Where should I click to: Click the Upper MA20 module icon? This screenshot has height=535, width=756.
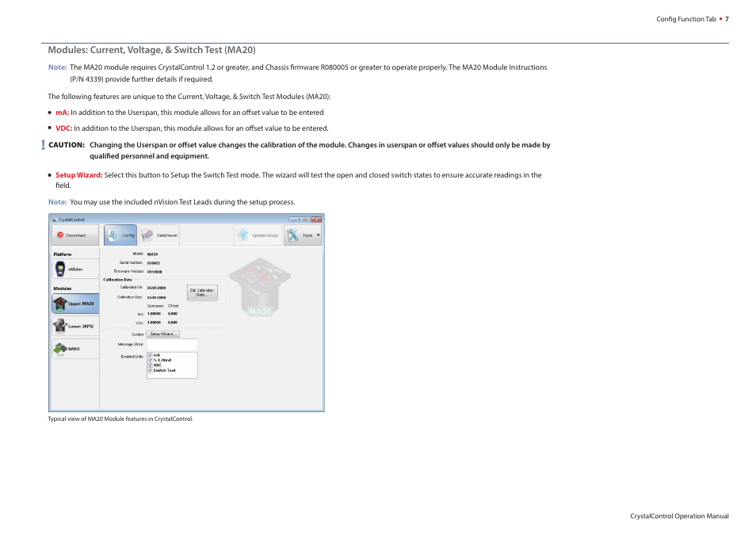[x=59, y=304]
